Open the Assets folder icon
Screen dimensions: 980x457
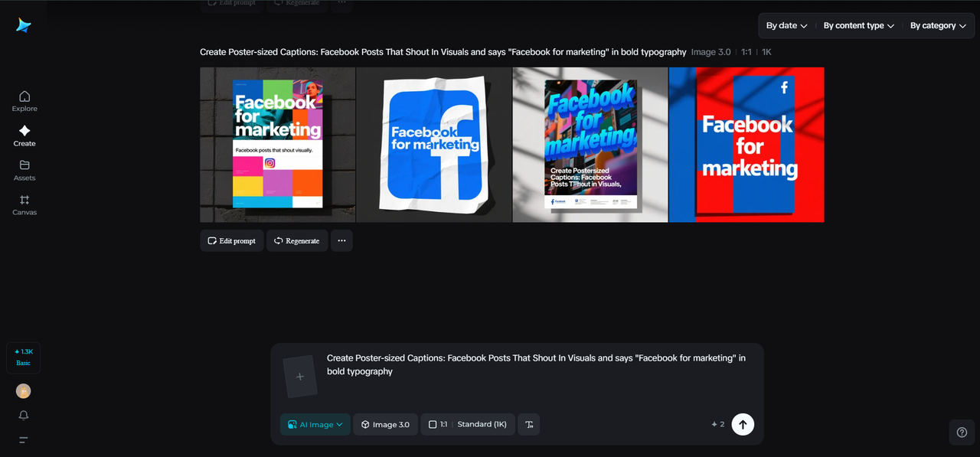[x=24, y=169]
